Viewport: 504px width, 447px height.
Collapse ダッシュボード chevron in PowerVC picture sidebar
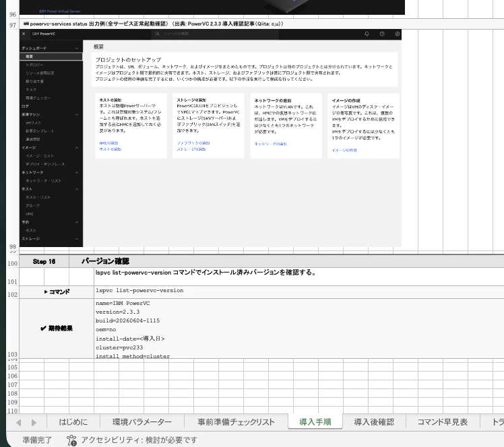coord(77,48)
